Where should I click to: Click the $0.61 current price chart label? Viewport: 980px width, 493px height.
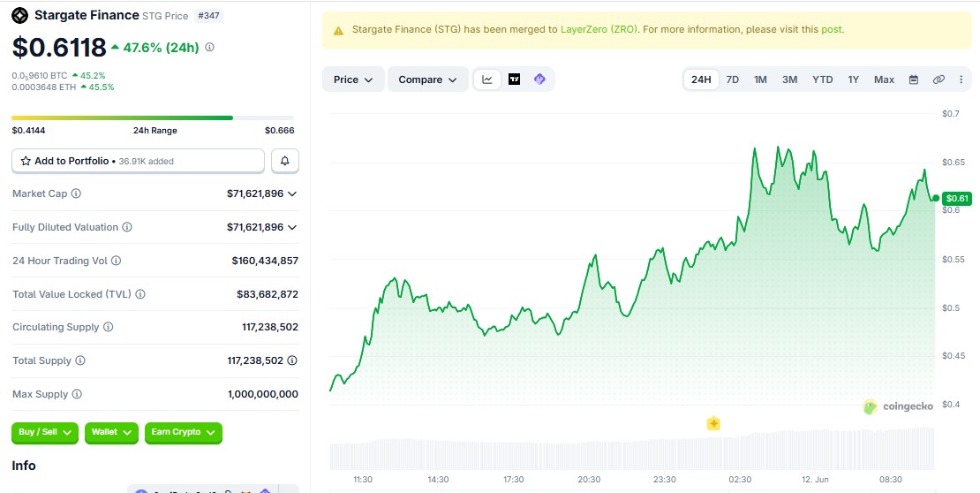click(x=957, y=198)
